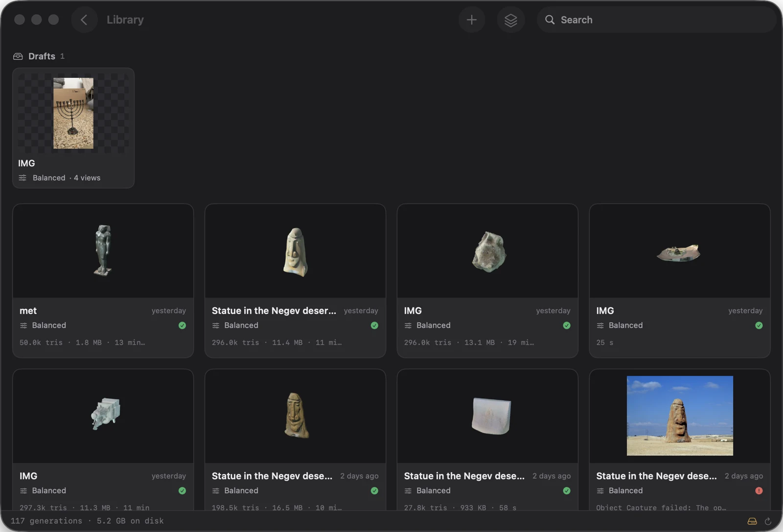Click the IMG title of the 13.1 MB card

click(413, 311)
